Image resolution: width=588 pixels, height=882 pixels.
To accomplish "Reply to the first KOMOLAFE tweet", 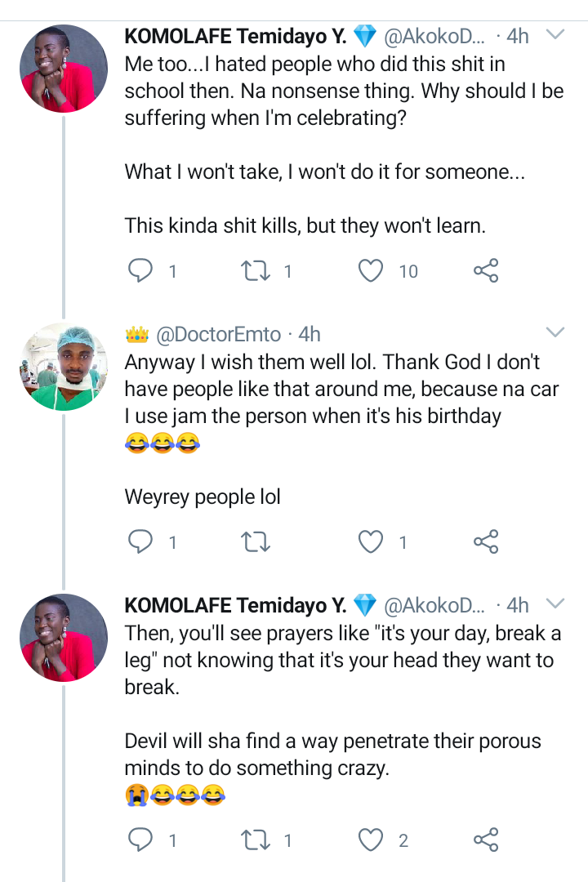I will 140,270.
